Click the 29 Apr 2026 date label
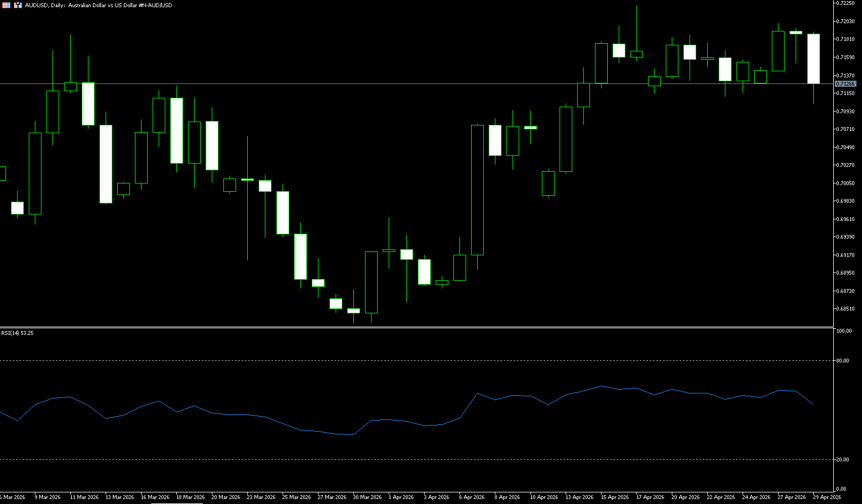862x504 pixels. pos(827,497)
